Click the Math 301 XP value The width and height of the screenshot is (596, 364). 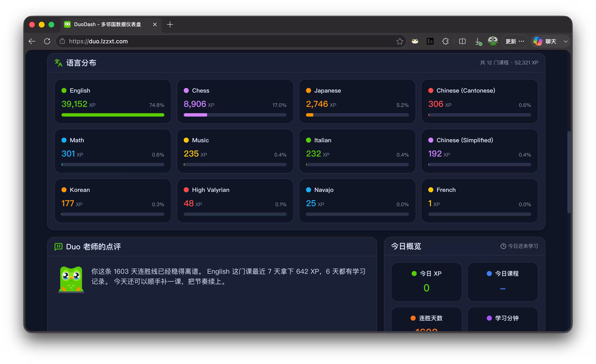click(x=72, y=154)
